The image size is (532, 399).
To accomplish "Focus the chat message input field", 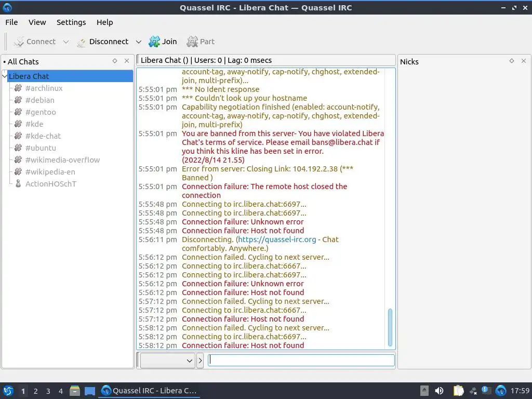I will (301, 360).
